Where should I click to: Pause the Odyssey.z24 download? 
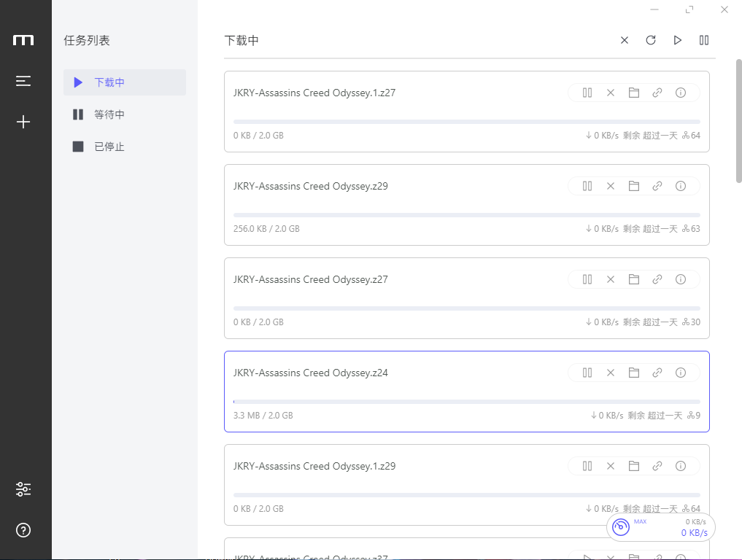[x=587, y=373]
